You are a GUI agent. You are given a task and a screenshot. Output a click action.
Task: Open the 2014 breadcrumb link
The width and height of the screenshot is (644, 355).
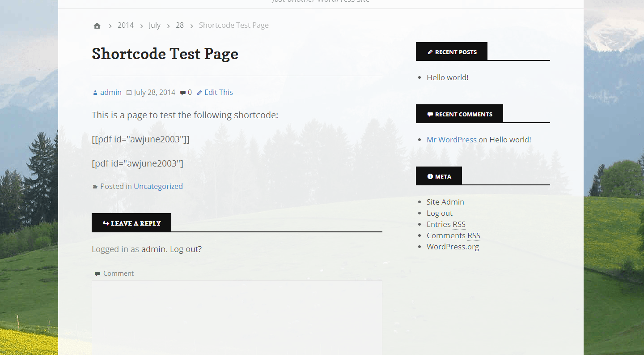click(126, 25)
